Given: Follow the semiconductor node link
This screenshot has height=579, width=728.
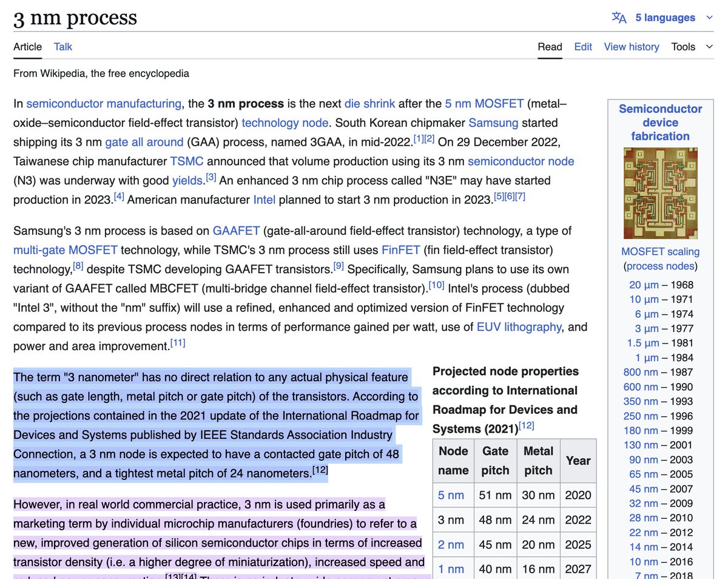Looking at the screenshot, I should [521, 161].
